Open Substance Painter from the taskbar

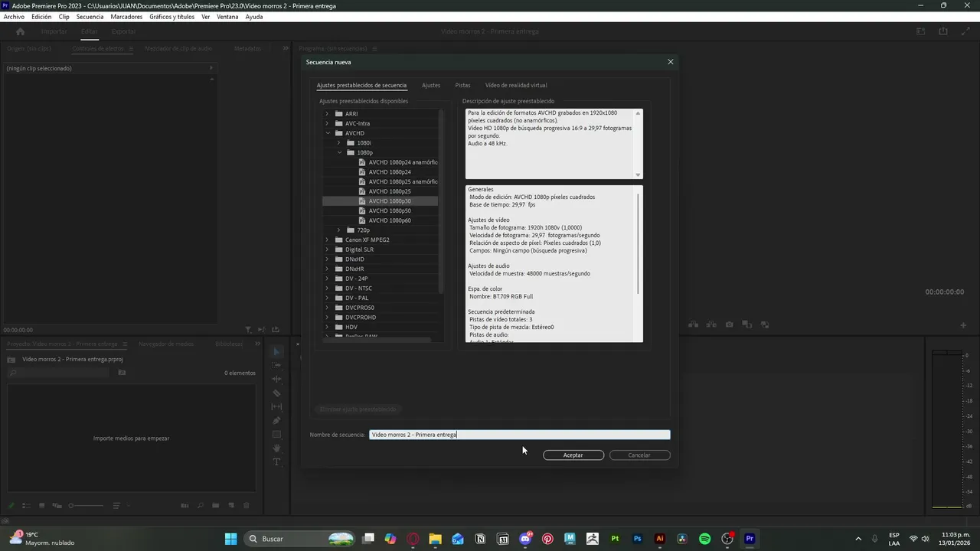tap(615, 539)
